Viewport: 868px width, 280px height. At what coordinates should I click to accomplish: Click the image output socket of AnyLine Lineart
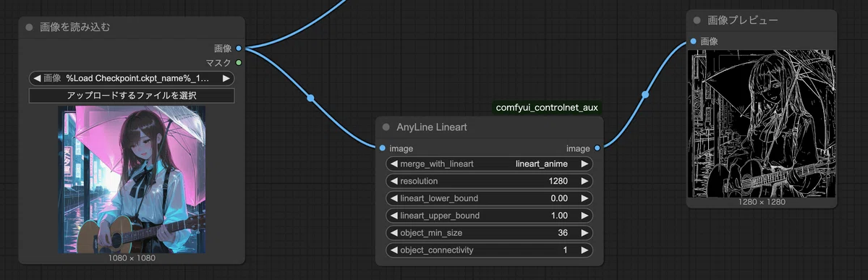[x=597, y=148]
